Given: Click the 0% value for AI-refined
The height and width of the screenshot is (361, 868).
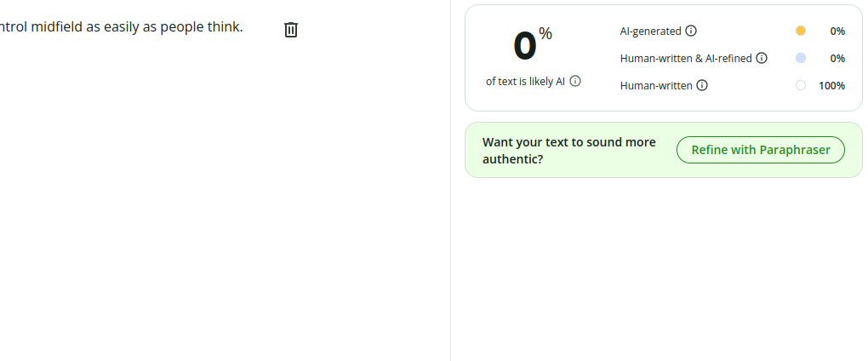Looking at the screenshot, I should point(837,58).
